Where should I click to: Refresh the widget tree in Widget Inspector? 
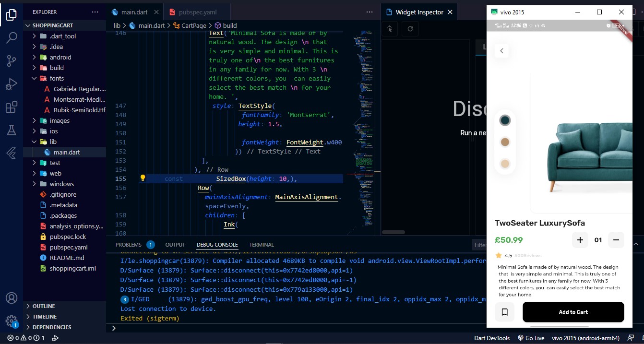point(411,29)
